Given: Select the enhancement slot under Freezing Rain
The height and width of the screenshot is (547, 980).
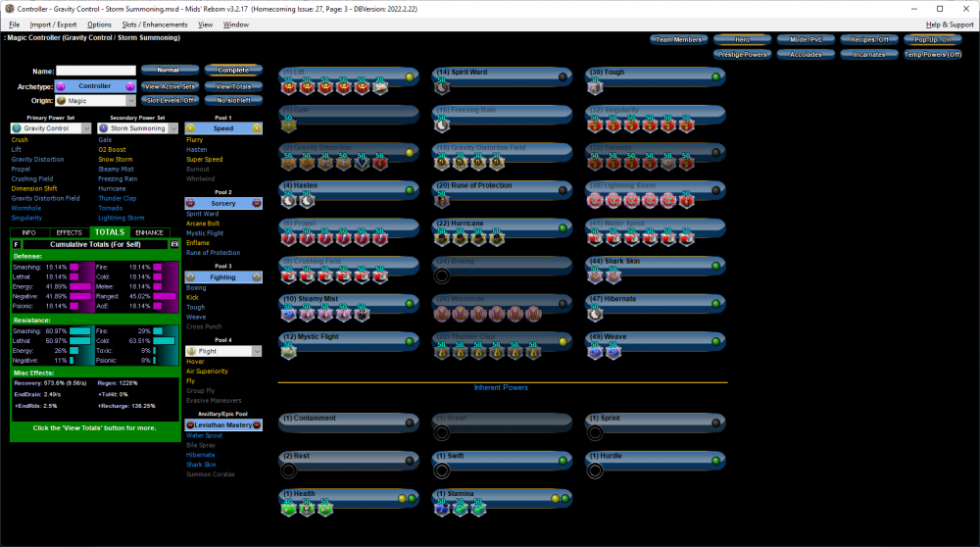Looking at the screenshot, I should pos(442,125).
